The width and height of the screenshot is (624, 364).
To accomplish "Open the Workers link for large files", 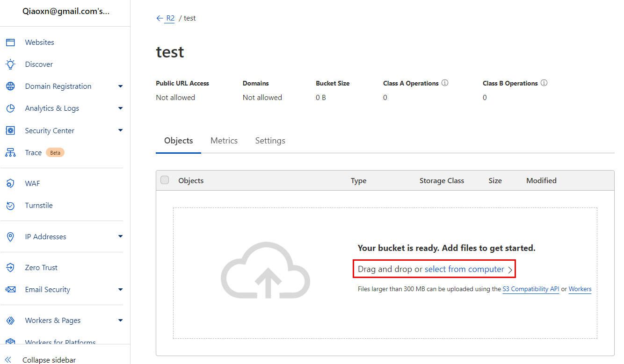I will 580,289.
